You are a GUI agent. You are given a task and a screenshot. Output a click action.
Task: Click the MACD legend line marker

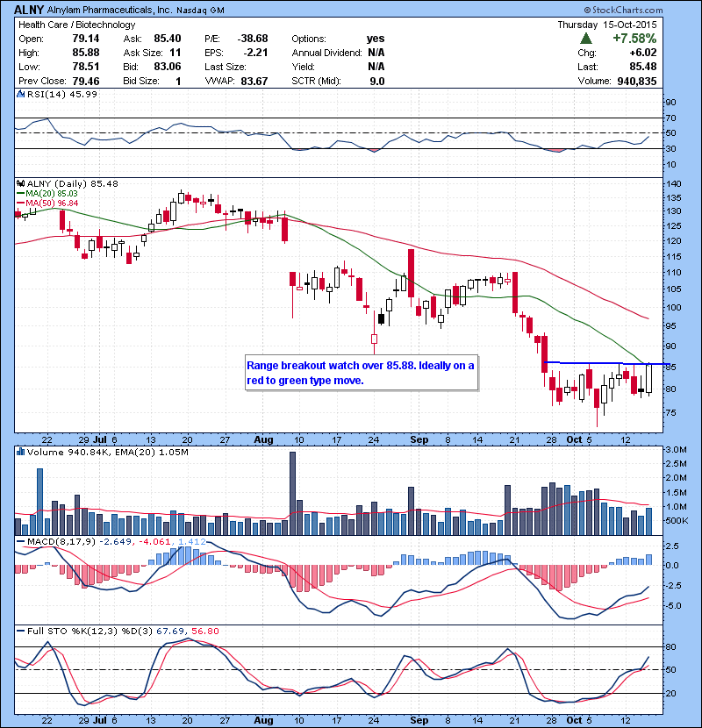20,541
